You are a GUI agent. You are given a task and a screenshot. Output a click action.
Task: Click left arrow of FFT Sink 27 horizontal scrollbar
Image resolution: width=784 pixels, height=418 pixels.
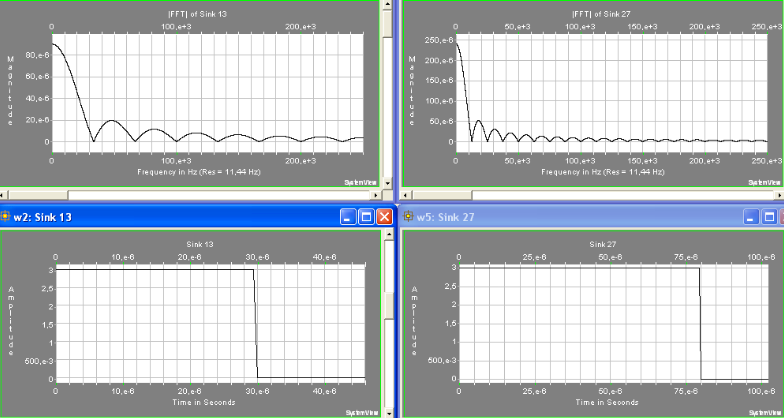(x=407, y=194)
